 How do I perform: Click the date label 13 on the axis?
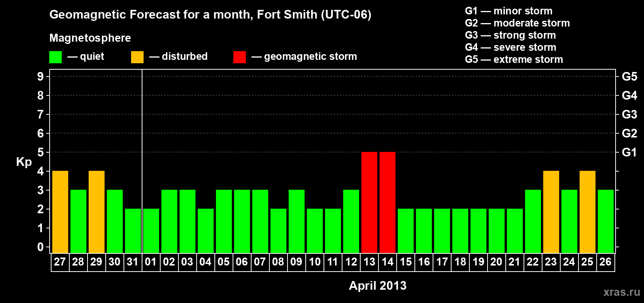pyautogui.click(x=369, y=262)
